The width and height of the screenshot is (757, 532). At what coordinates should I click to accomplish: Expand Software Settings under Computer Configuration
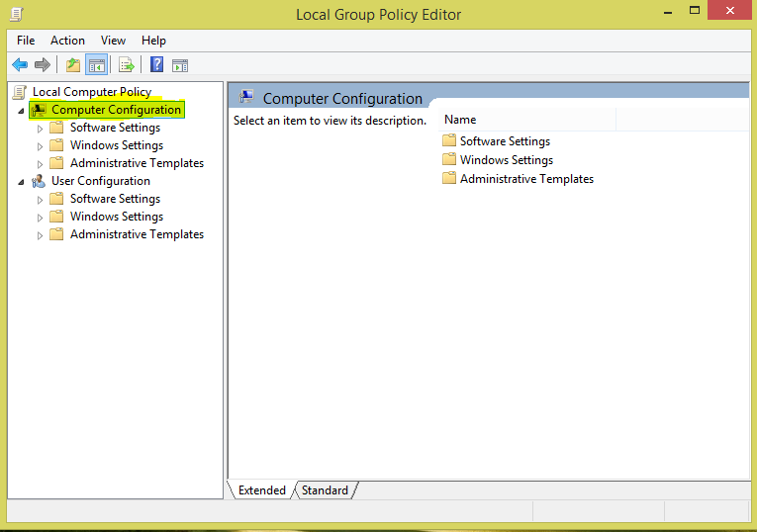coord(40,129)
